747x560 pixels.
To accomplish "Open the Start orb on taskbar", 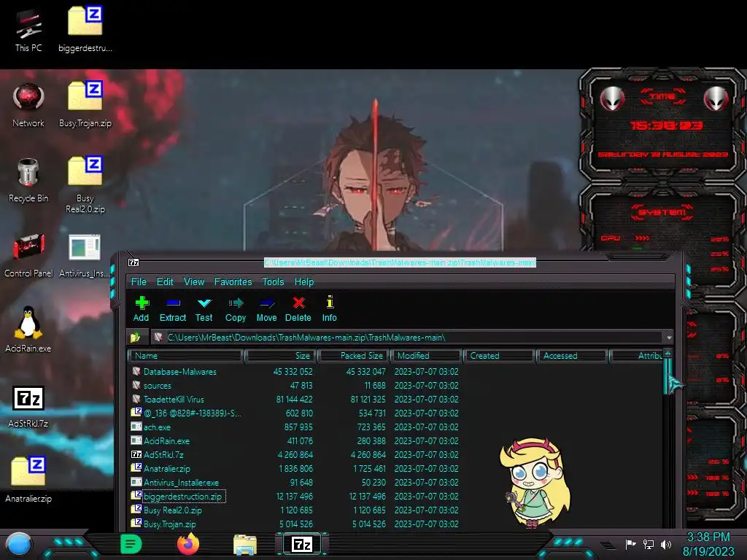I will pyautogui.click(x=19, y=545).
